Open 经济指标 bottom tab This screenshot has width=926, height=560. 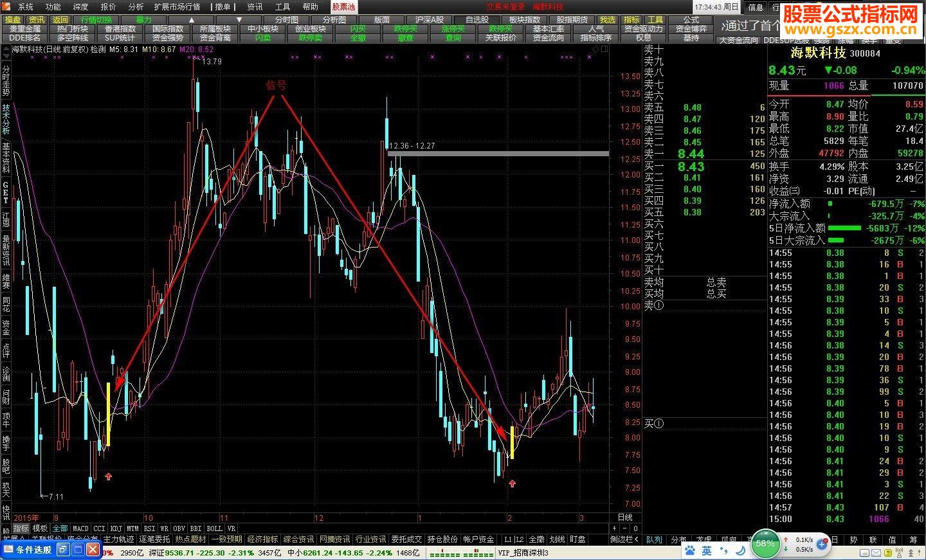click(x=263, y=539)
